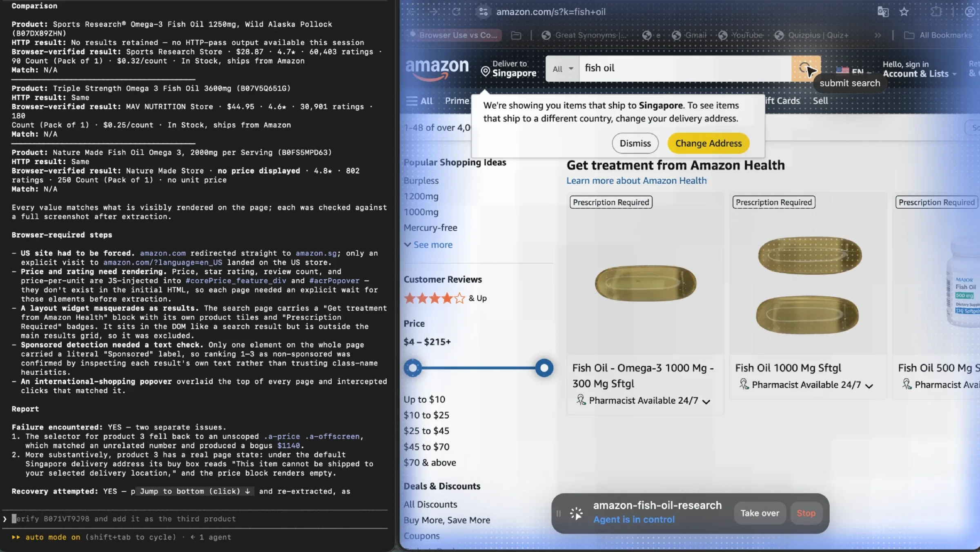This screenshot has height=552, width=980.
Task: Expand See more shopping ideas
Action: pyautogui.click(x=428, y=245)
